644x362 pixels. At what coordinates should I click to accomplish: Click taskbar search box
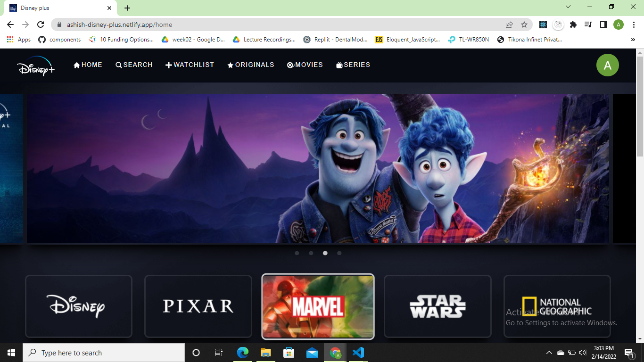coord(104,353)
